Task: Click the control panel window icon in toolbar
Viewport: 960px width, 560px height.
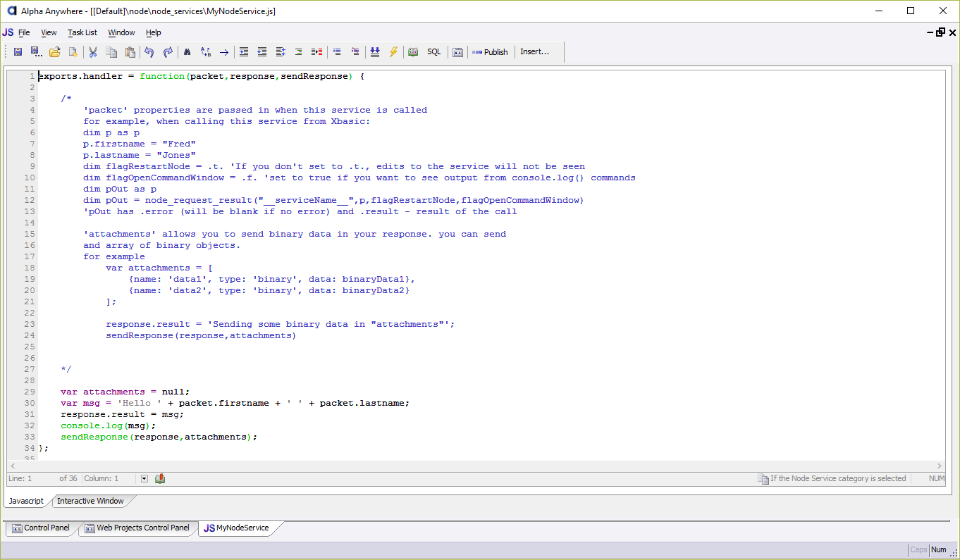Action: [458, 52]
